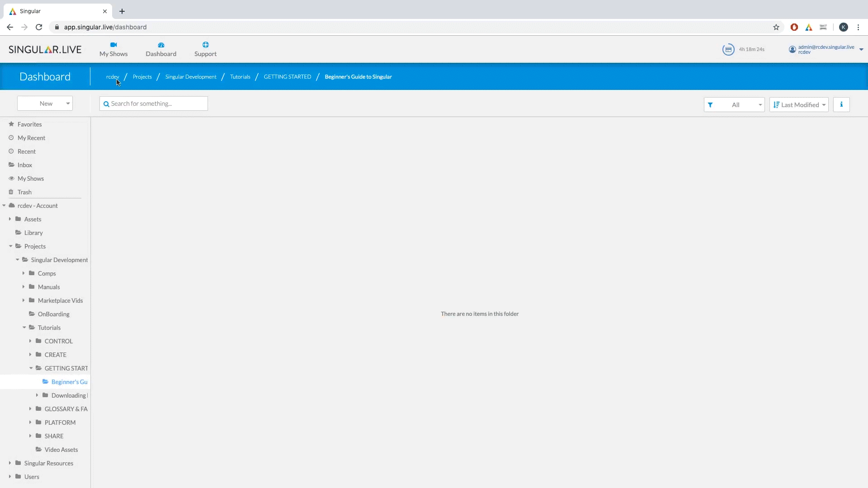Click the browser address bar
Image resolution: width=868 pixels, height=488 pixels.
[416, 27]
